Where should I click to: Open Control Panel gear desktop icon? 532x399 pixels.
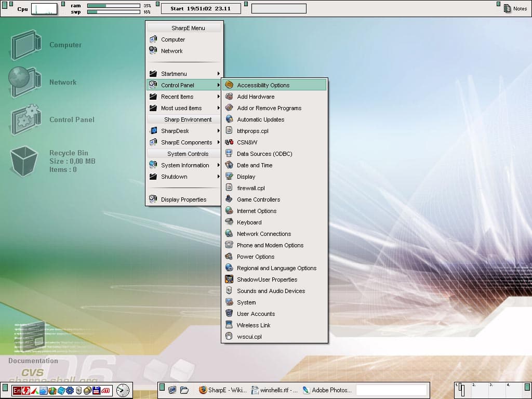click(x=25, y=119)
